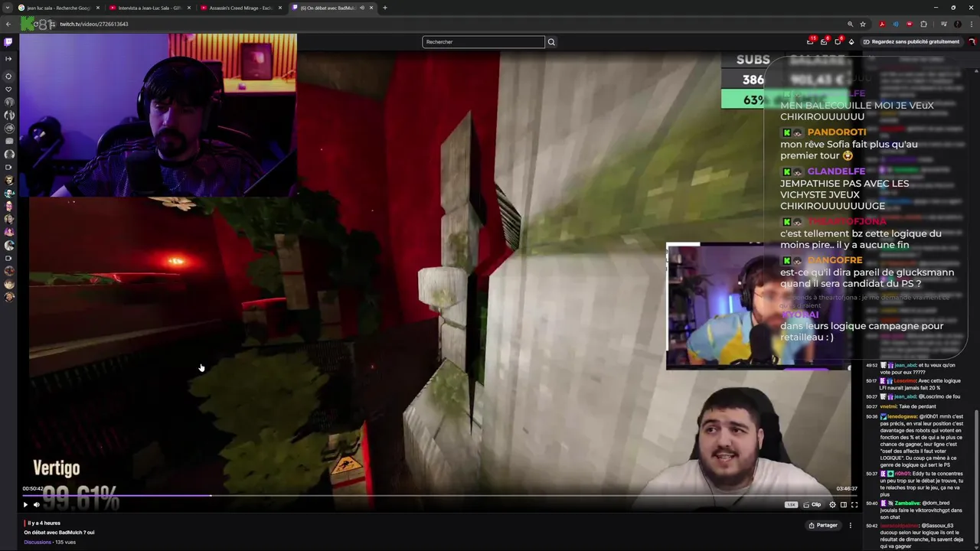Open the Twitch bits drop icon
Screen dimensions: 980x551
point(851,42)
